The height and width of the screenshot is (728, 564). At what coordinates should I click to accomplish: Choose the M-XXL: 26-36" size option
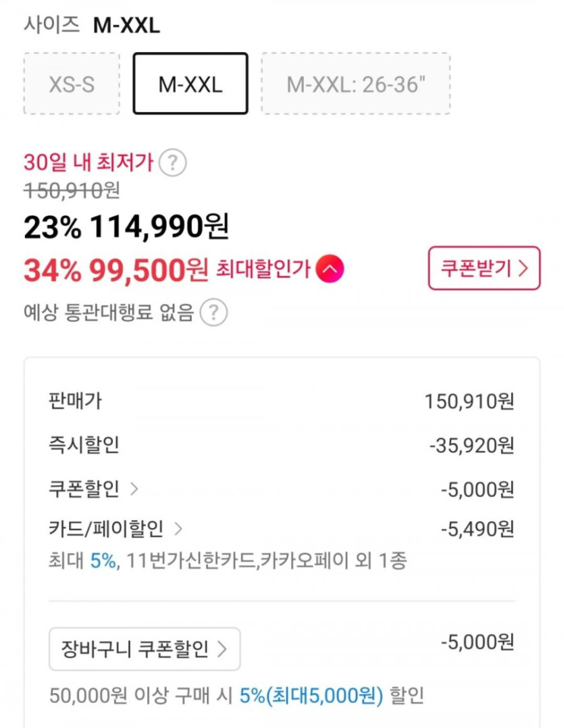[x=355, y=84]
